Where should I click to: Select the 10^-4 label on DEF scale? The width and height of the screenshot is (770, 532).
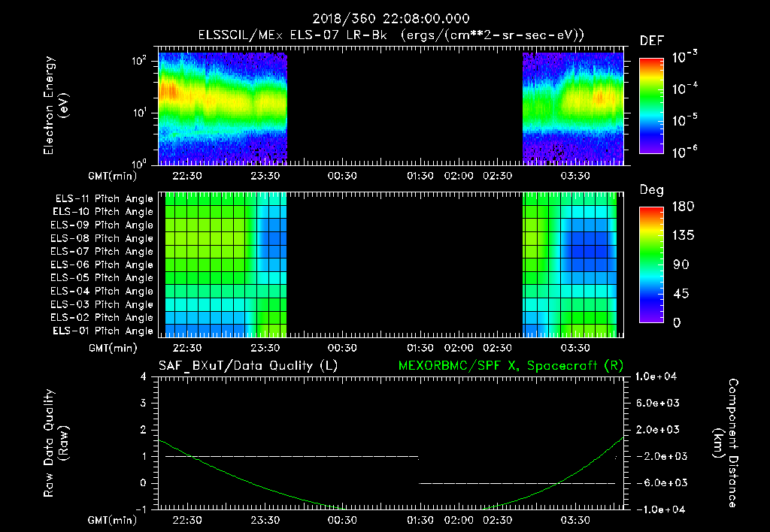pos(684,89)
